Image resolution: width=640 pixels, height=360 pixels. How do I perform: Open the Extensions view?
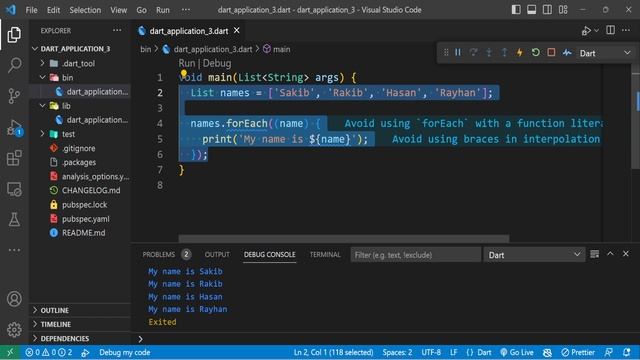click(14, 158)
